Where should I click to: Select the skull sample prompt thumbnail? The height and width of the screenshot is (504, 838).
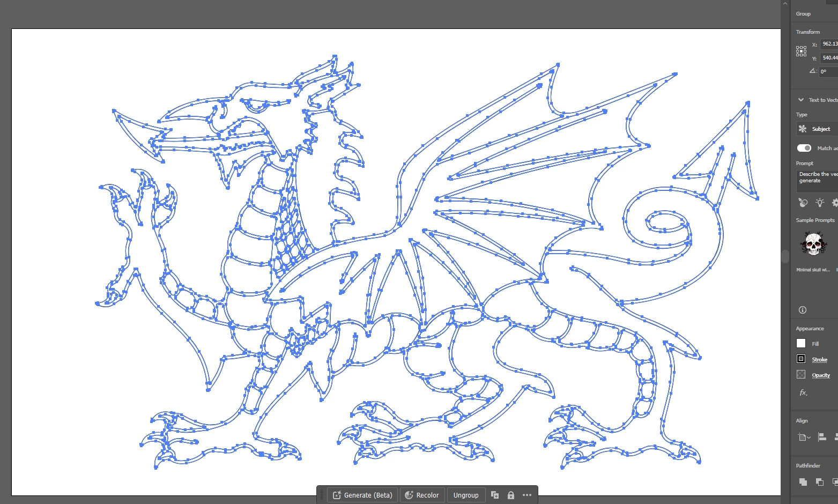point(813,244)
